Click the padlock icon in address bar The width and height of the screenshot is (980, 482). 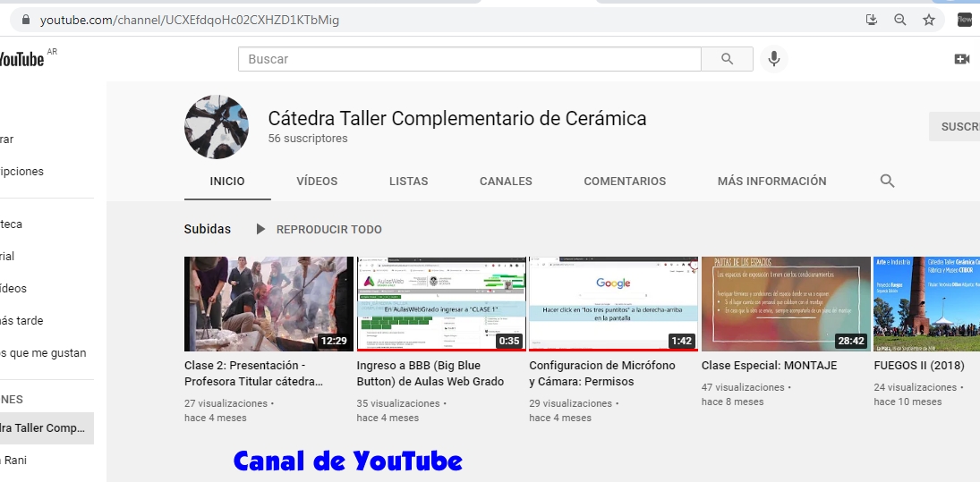point(26,20)
